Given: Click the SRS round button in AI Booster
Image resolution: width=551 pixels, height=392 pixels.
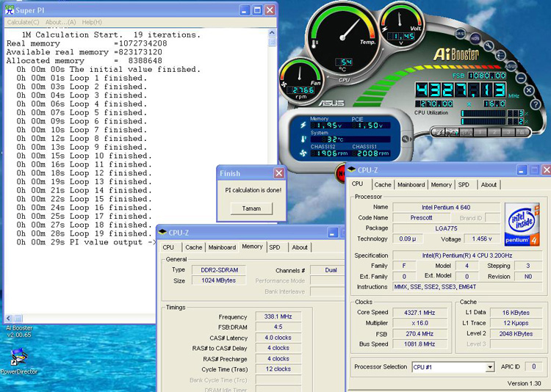Looking at the screenshot, I should tap(461, 34).
